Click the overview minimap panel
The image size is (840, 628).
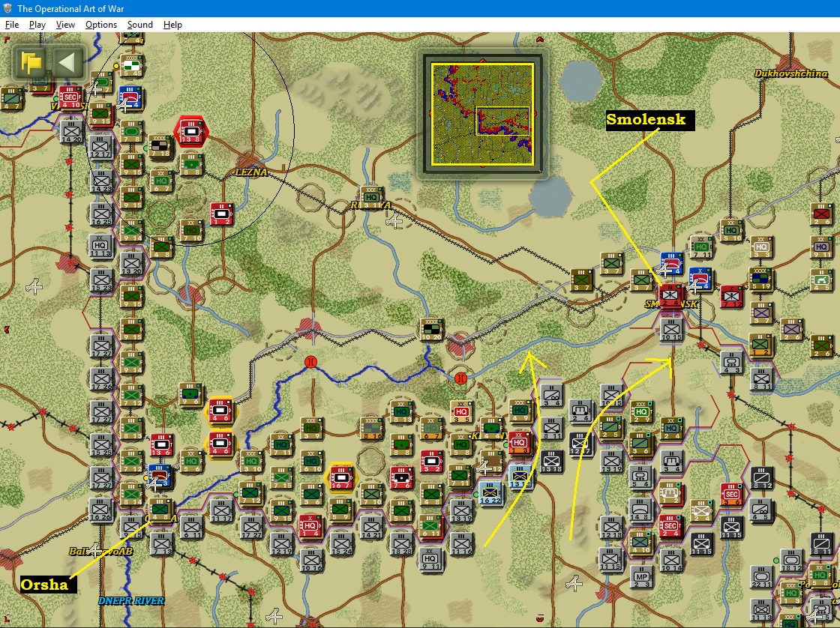[x=483, y=113]
